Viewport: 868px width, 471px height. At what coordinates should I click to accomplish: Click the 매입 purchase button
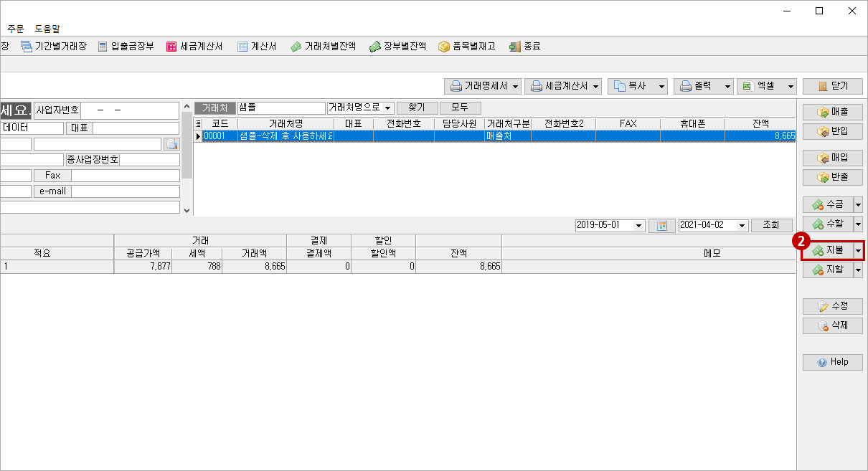point(832,158)
